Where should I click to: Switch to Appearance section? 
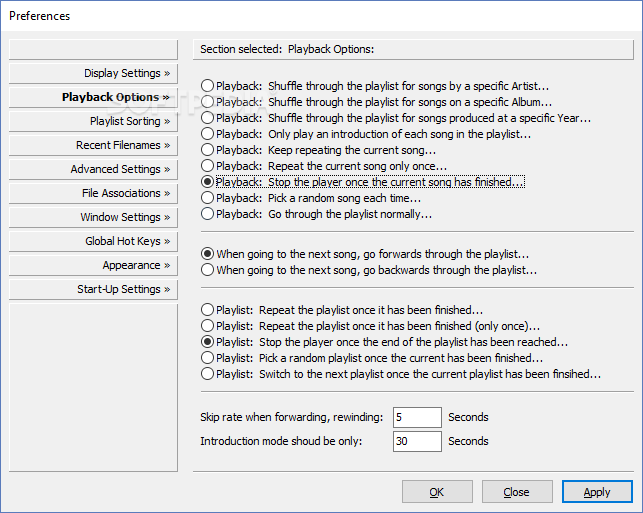click(93, 265)
